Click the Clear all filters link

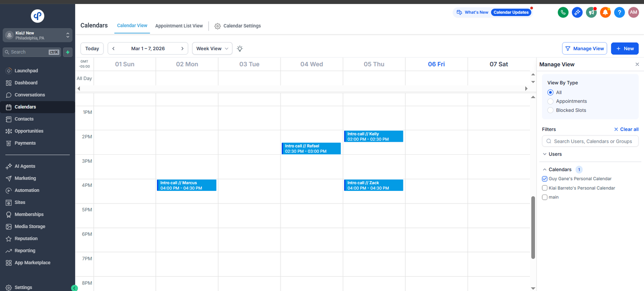626,129
